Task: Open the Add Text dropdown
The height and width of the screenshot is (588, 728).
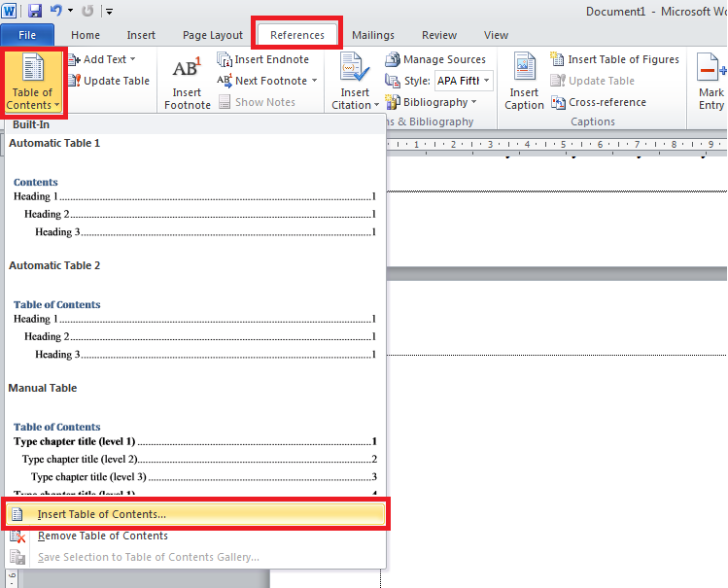Action: coord(102,59)
